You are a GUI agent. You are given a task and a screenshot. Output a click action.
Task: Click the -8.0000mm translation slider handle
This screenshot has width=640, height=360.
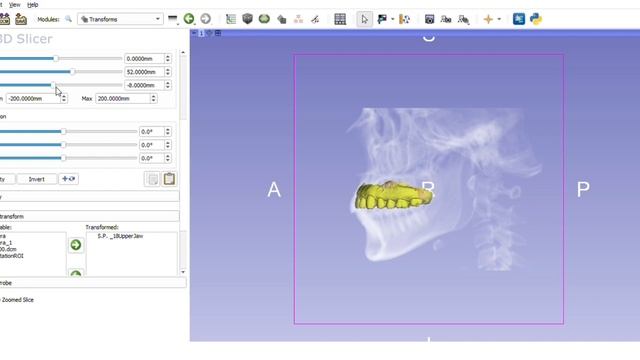pos(53,85)
